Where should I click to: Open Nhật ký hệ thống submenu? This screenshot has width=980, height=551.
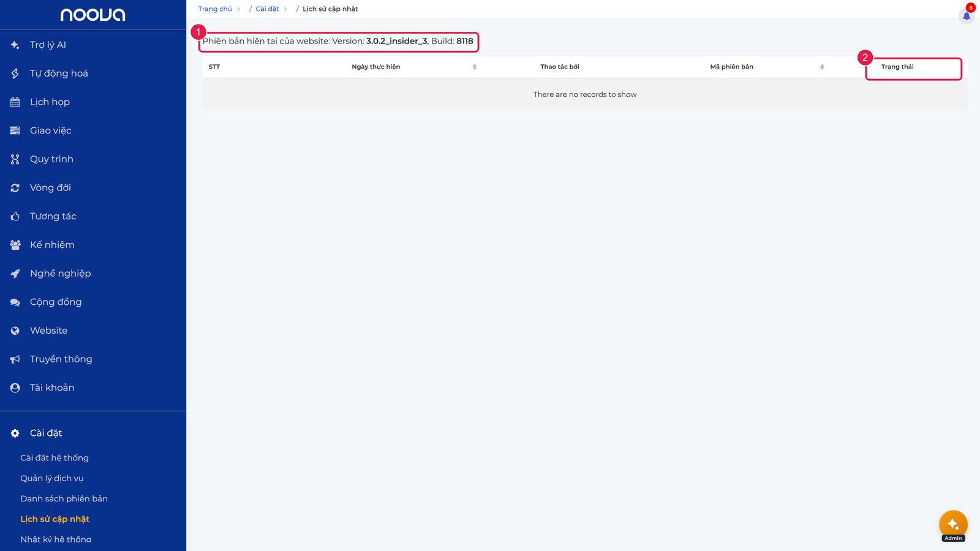click(56, 539)
